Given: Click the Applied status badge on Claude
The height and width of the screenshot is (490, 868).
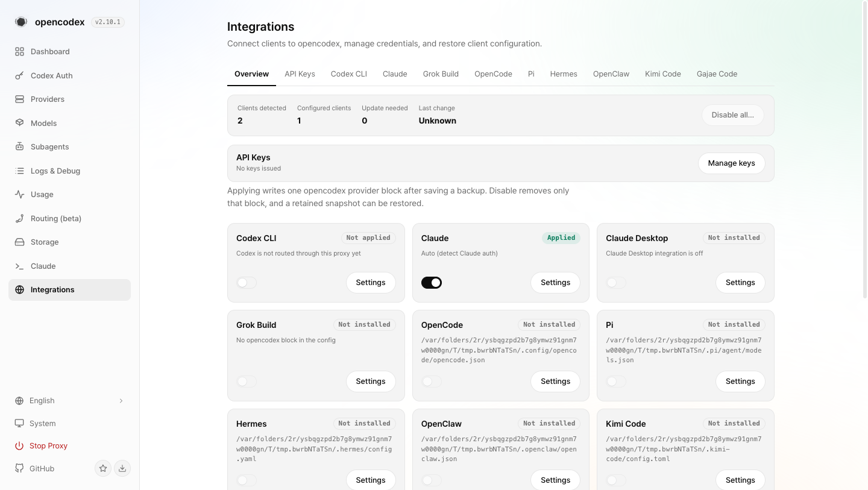Looking at the screenshot, I should pos(561,238).
